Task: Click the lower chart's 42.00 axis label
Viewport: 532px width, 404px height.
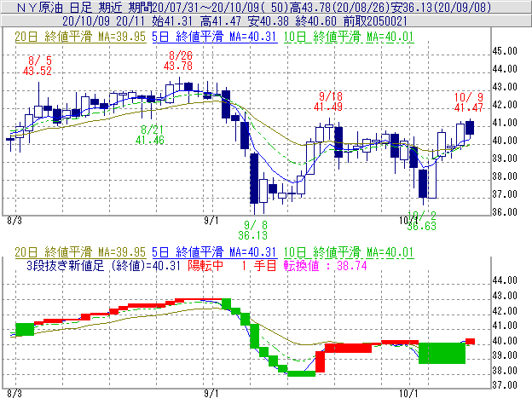Action: tap(505, 311)
